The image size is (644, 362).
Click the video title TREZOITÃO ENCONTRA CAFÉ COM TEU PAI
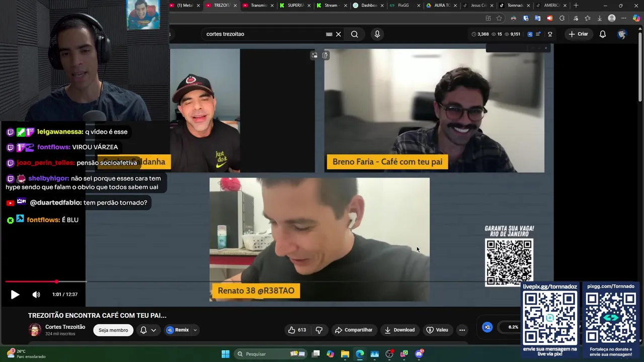(x=97, y=315)
